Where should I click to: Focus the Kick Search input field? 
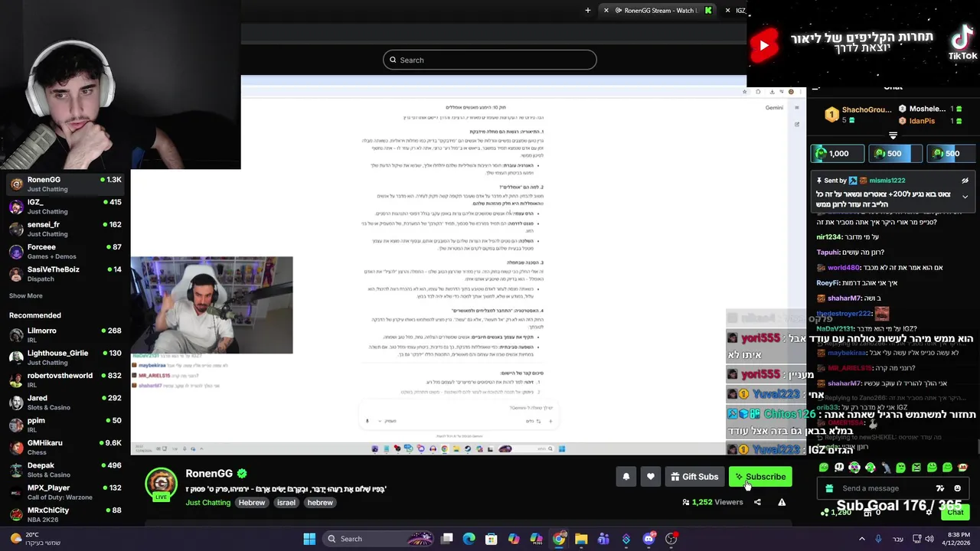490,60
